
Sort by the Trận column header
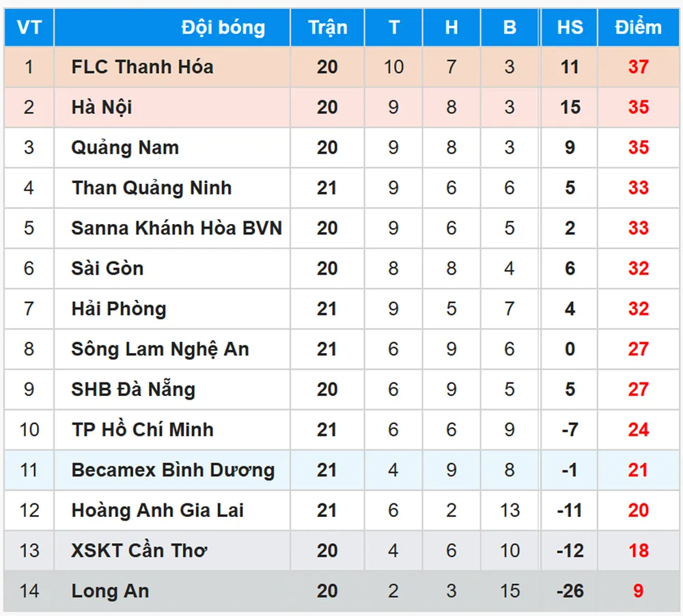327,27
